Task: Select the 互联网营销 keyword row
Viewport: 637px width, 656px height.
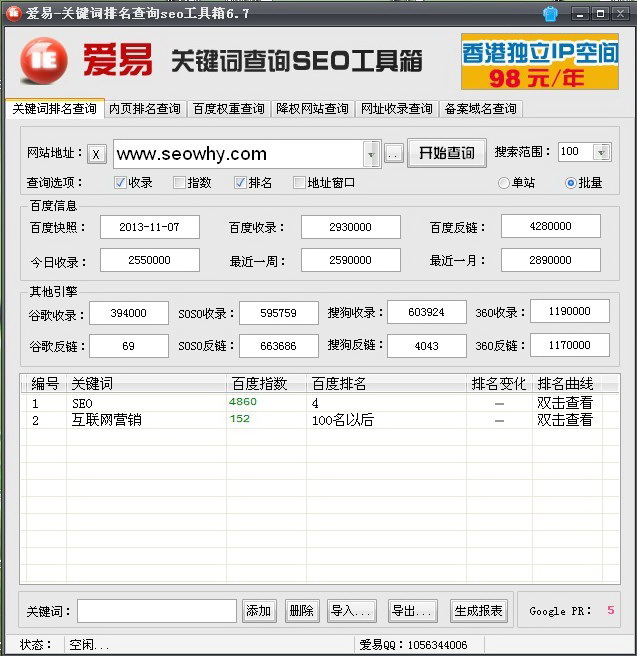Action: pyautogui.click(x=322, y=420)
